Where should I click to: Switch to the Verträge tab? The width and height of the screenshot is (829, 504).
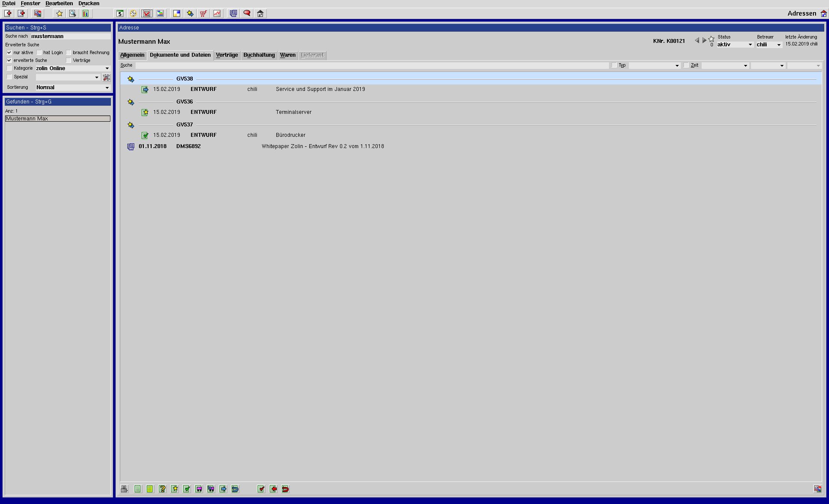point(227,55)
